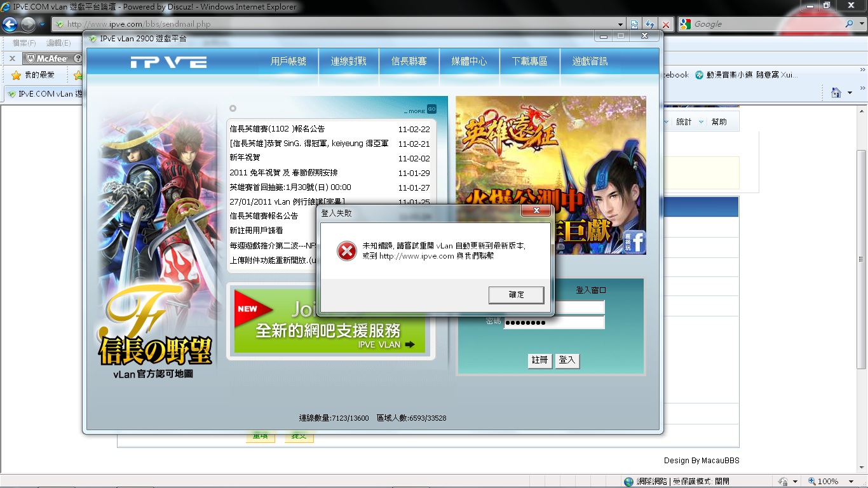Close the 登入失敗 error dialog
Viewport: 868px width, 488px height.
(536, 210)
